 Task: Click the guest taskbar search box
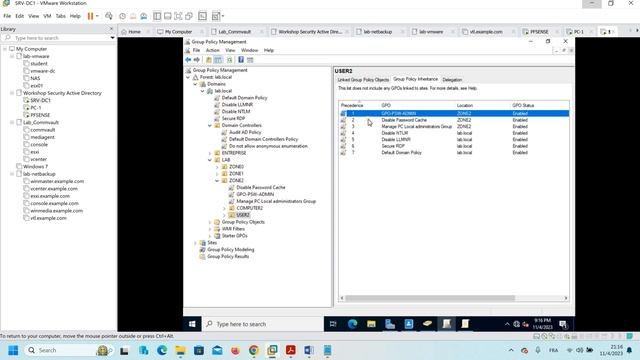click(264, 324)
